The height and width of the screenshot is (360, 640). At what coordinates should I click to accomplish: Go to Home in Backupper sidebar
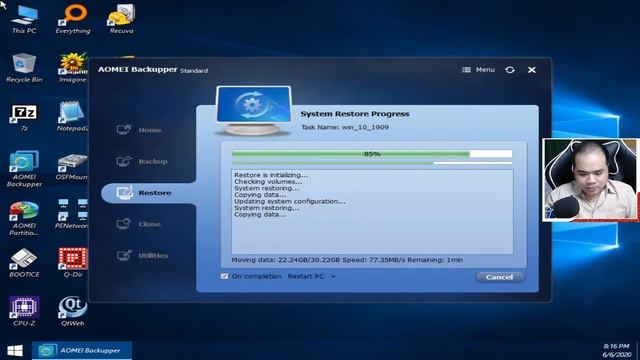point(139,130)
